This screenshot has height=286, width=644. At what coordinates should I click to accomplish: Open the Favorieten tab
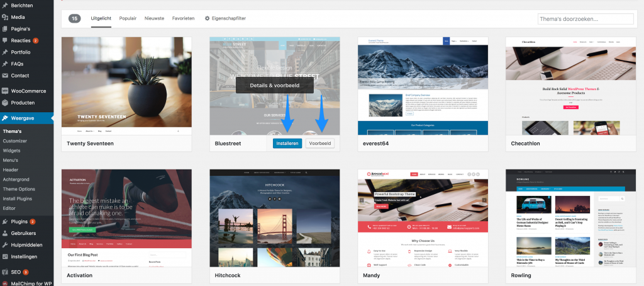pyautogui.click(x=183, y=18)
